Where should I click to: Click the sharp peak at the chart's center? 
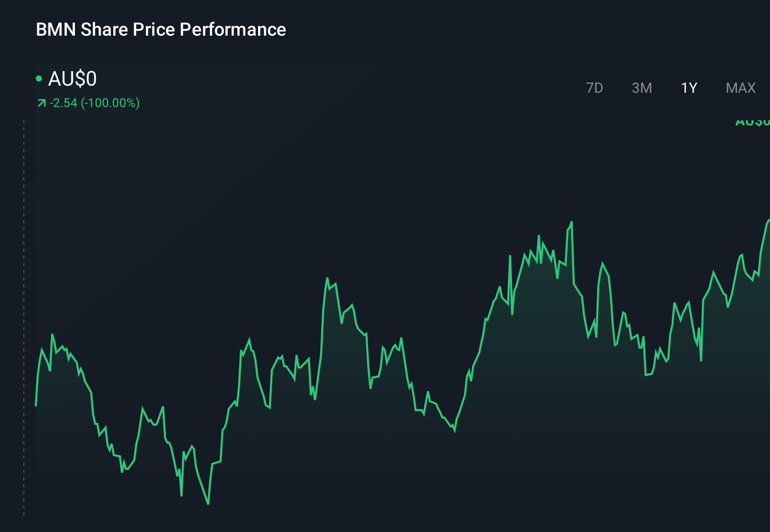(x=327, y=278)
